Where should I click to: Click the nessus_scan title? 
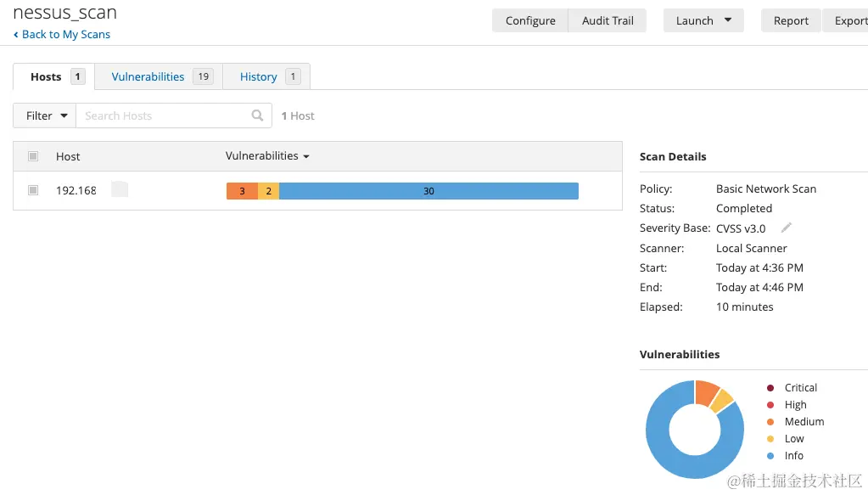click(64, 12)
